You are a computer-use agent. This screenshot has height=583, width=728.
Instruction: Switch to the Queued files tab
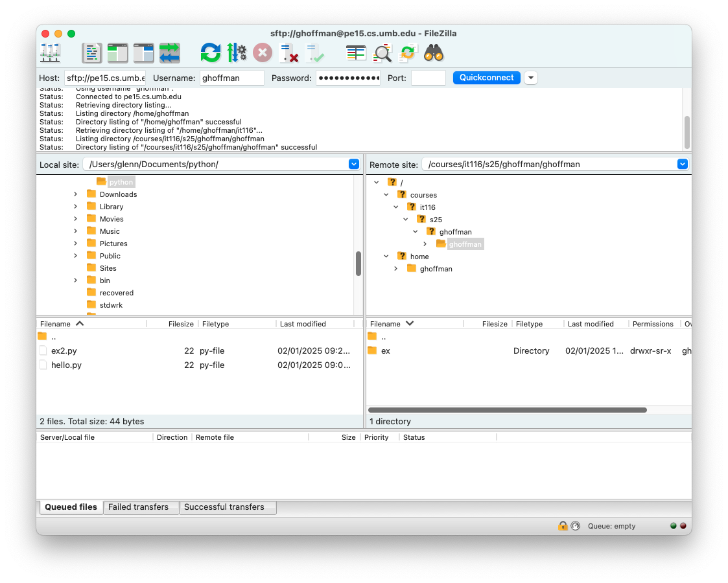click(x=71, y=507)
